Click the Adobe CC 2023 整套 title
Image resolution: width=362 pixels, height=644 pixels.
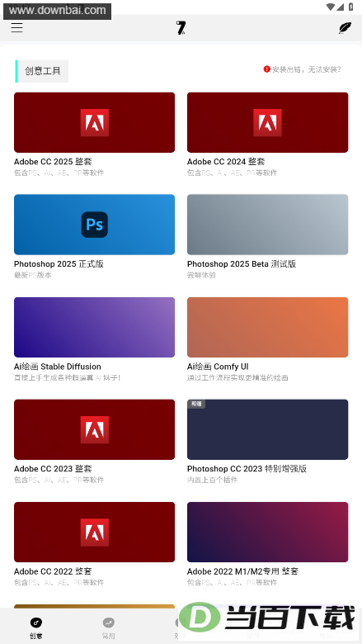point(53,469)
